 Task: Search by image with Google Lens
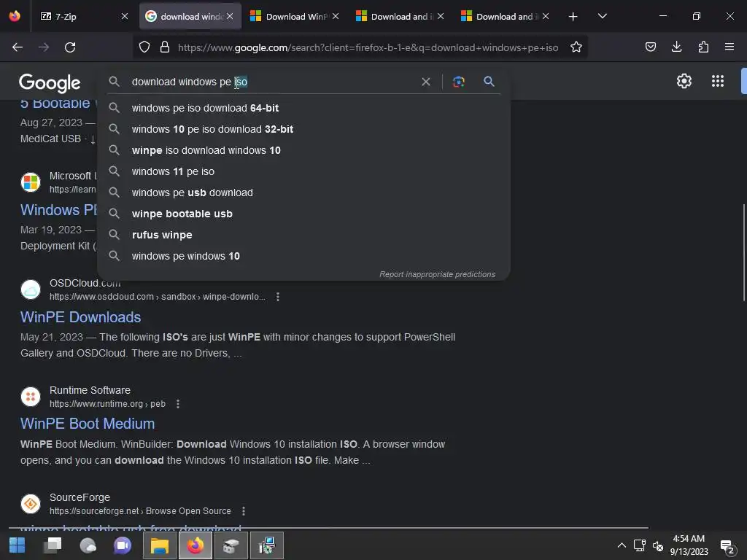pyautogui.click(x=458, y=82)
